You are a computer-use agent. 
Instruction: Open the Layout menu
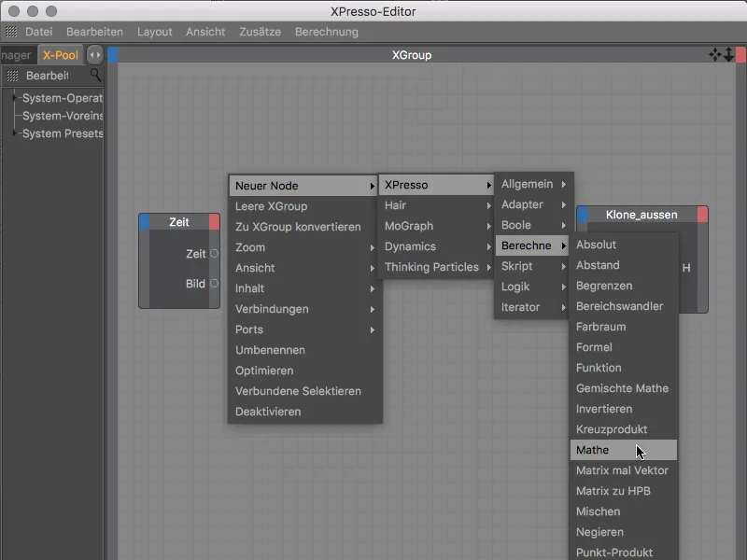154,32
